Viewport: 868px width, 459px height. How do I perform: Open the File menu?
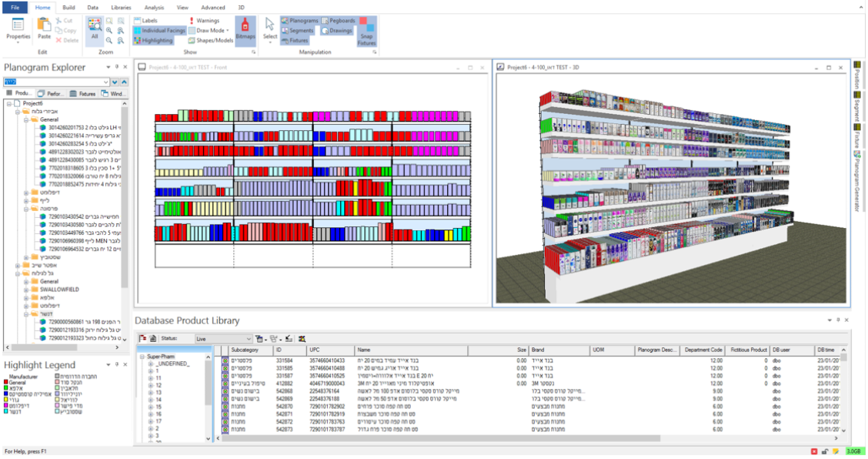tap(15, 7)
